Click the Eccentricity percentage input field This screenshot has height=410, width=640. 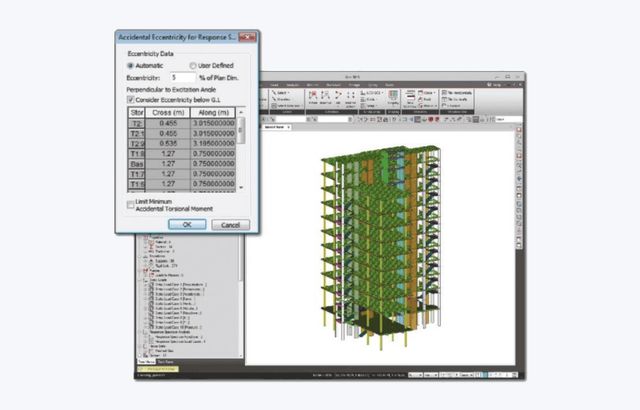click(x=182, y=76)
